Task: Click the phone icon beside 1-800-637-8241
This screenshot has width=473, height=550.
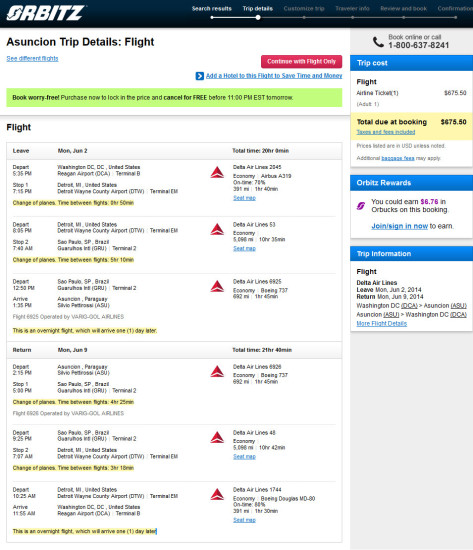Action: [378, 42]
